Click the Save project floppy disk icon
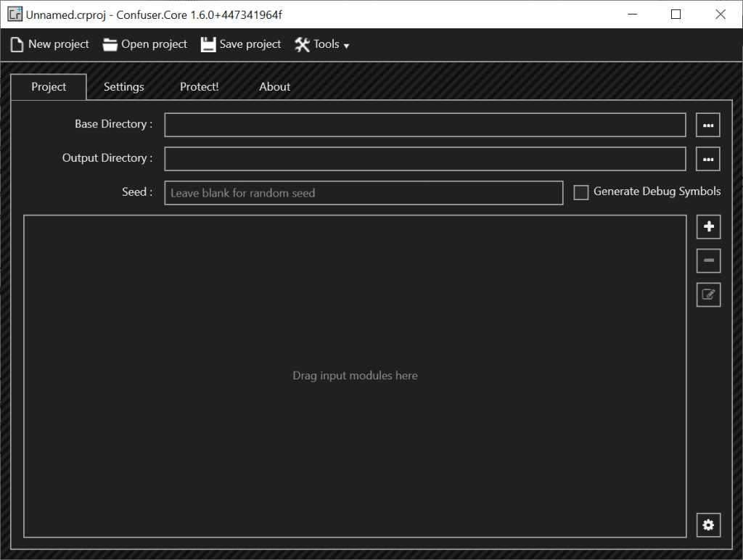Viewport: 743px width, 560px height. [208, 44]
